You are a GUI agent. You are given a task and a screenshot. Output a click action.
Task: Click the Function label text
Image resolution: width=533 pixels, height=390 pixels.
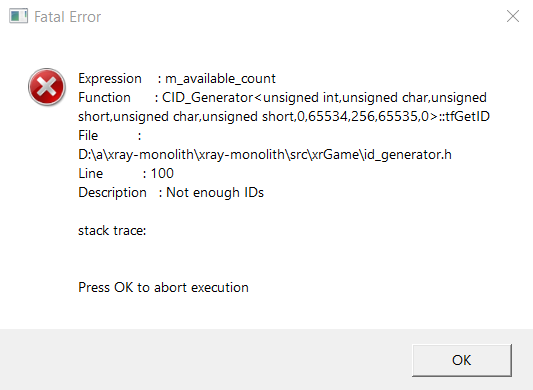[104, 98]
